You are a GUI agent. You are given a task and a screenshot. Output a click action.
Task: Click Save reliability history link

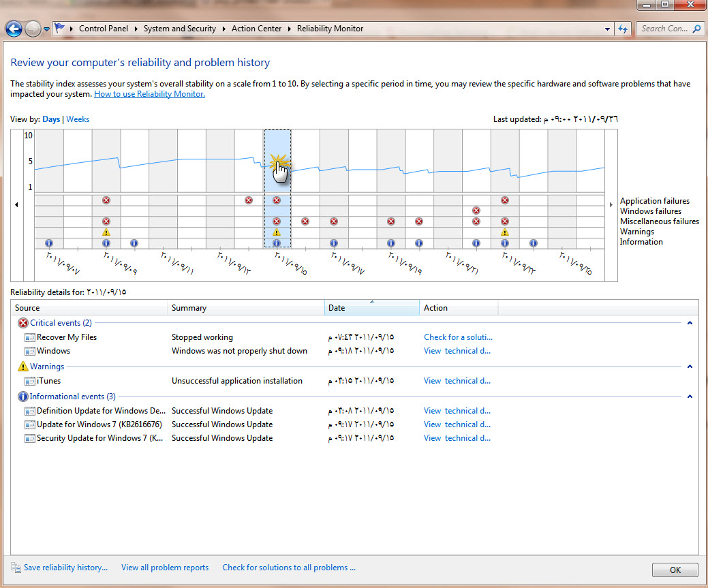coord(65,568)
